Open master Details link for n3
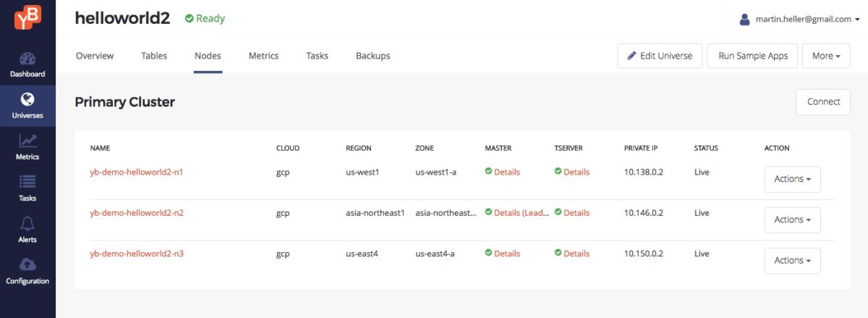The height and width of the screenshot is (318, 868). click(507, 254)
